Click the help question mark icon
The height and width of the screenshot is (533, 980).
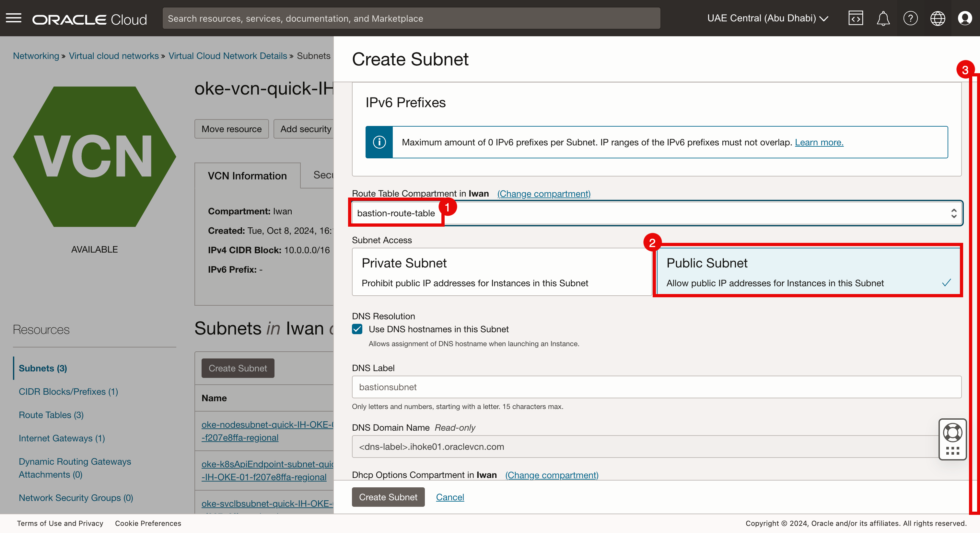coord(910,18)
